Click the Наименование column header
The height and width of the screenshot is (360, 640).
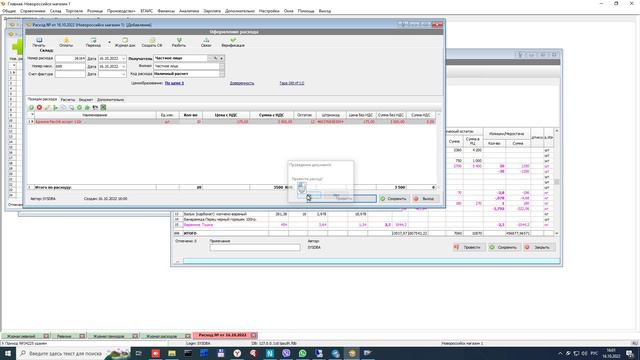coord(95,115)
